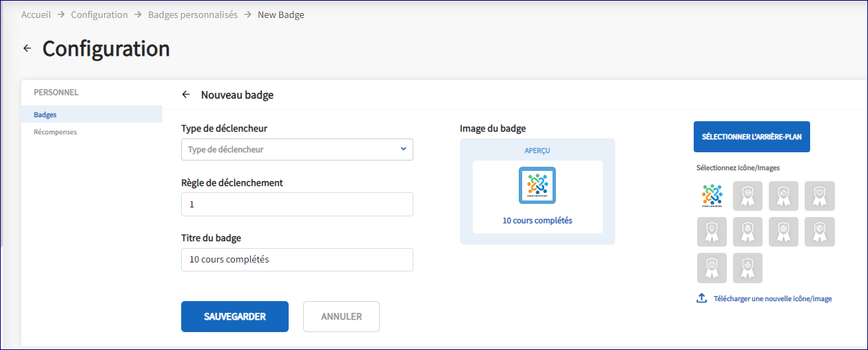Choose the smiley face ribbon badge icon
The height and width of the screenshot is (350, 868).
pyautogui.click(x=712, y=268)
